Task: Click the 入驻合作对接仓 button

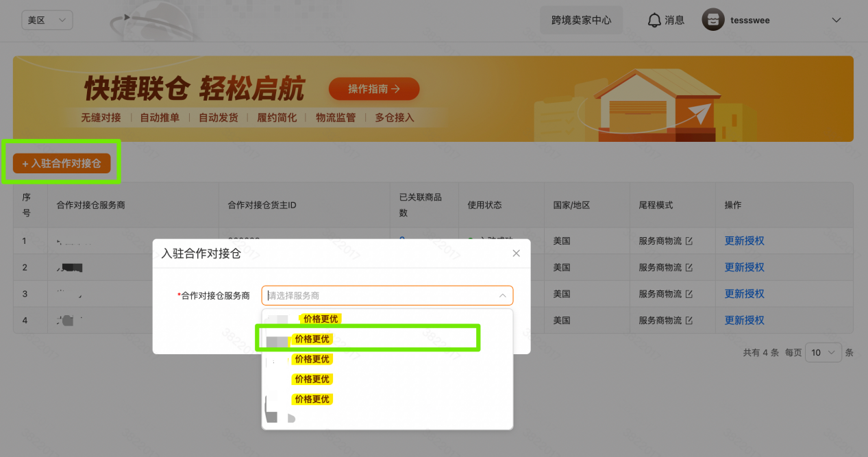Action: tap(62, 163)
